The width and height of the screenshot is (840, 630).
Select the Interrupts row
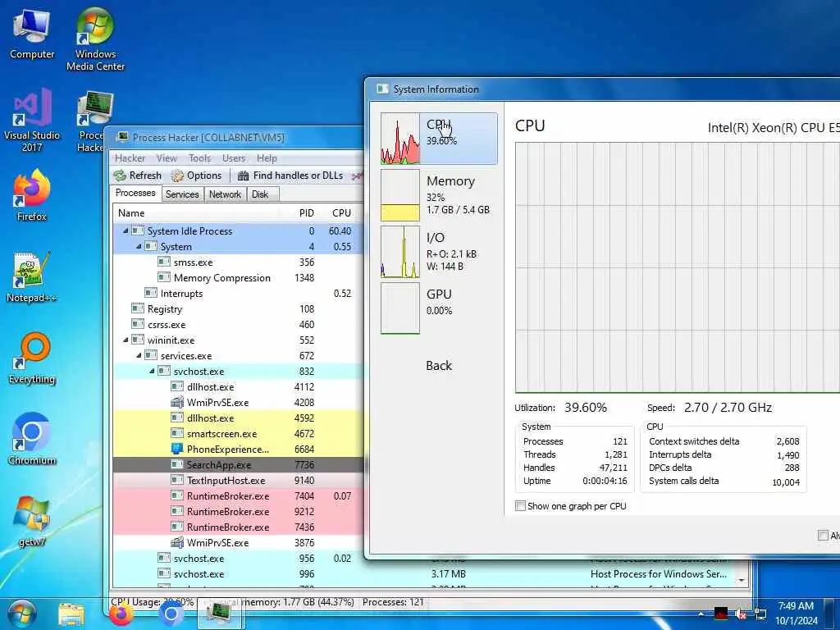point(238,293)
